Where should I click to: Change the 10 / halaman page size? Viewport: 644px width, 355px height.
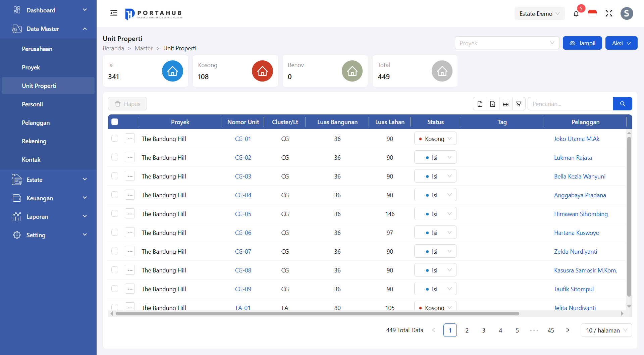click(x=606, y=330)
